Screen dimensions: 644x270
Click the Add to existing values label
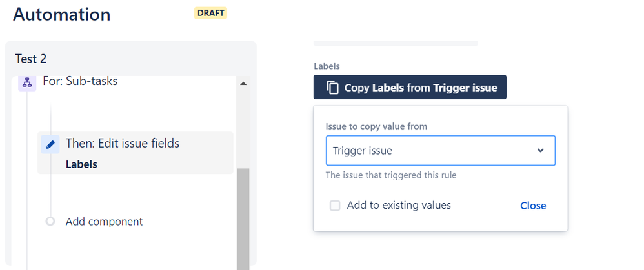pyautogui.click(x=399, y=206)
